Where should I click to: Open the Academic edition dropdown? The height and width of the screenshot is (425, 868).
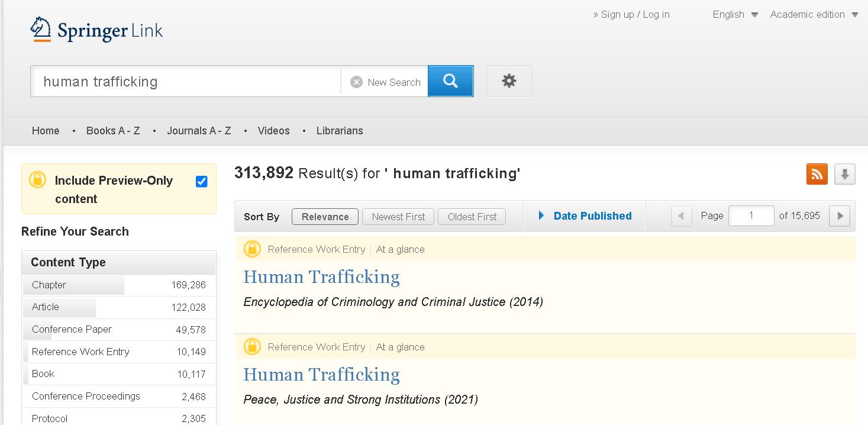pos(814,15)
